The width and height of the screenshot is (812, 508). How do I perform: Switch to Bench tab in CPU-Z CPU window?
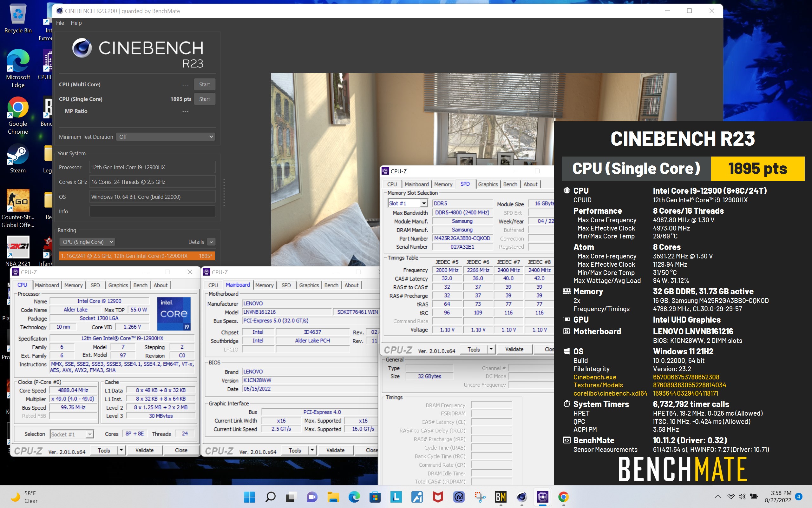coord(140,285)
